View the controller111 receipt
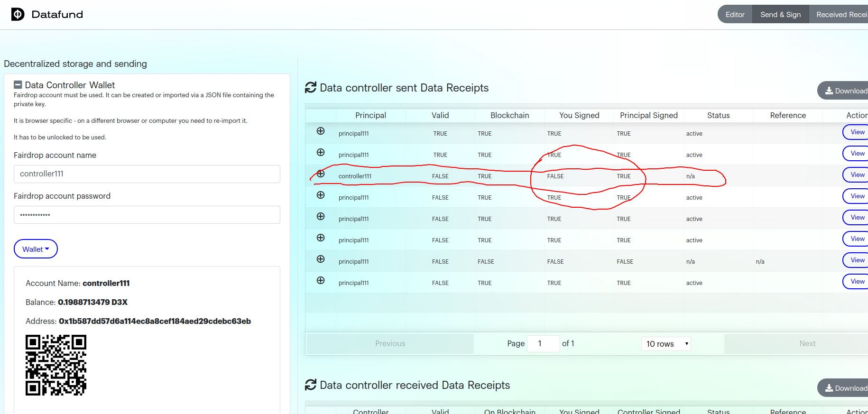The height and width of the screenshot is (414, 868). (x=856, y=175)
